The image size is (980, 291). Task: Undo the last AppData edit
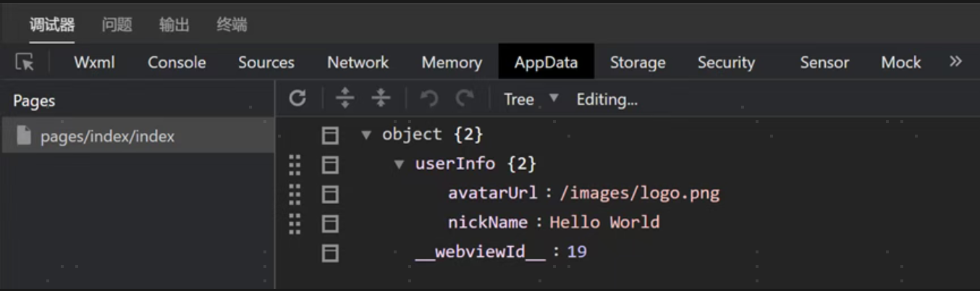429,98
